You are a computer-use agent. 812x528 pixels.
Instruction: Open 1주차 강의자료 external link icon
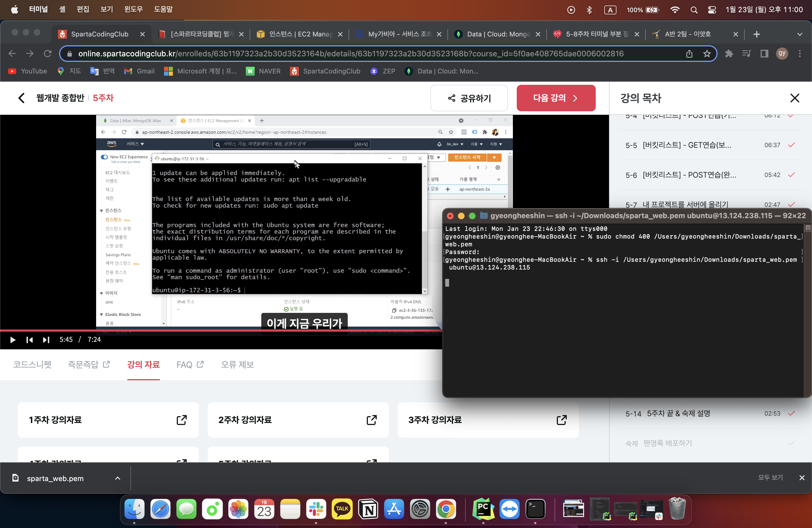coord(181,420)
